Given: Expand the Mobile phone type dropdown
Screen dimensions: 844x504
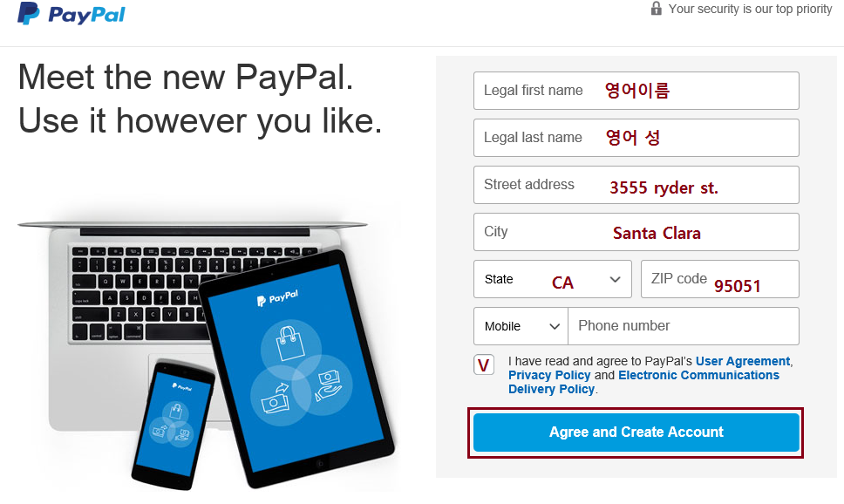Looking at the screenshot, I should point(521,326).
